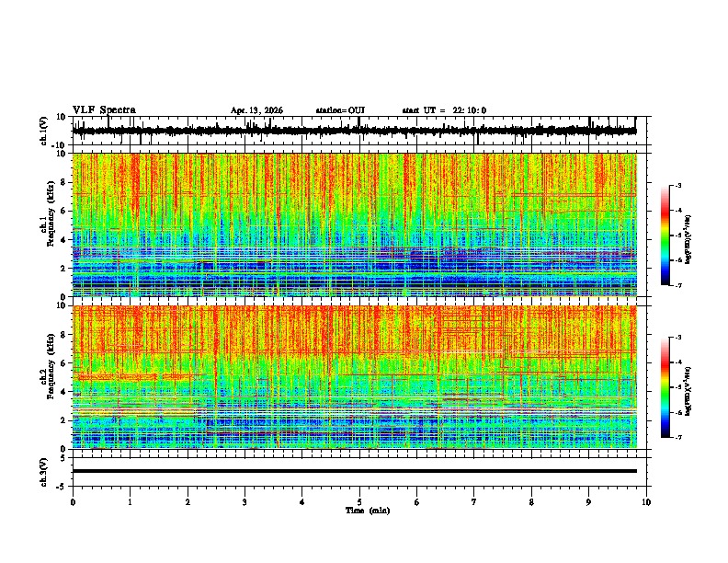Image resolution: width=728 pixels, height=563 pixels.
Task: Click the ch.2 color scale 'log(PSD)' unit label
Action: point(688,391)
